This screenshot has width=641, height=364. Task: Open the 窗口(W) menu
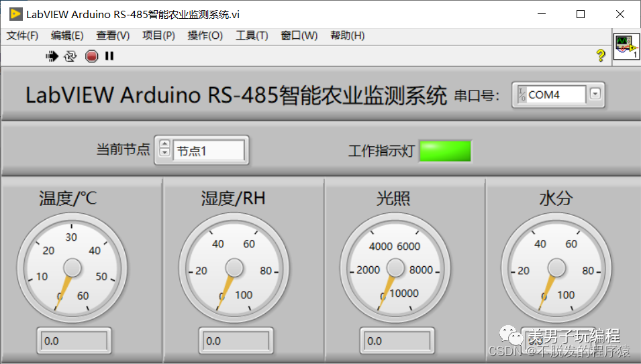click(299, 36)
